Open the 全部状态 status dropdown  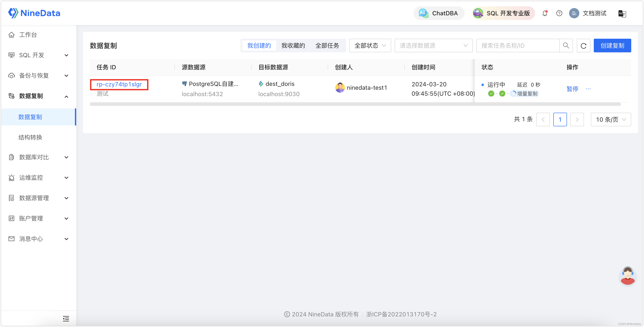tap(370, 45)
